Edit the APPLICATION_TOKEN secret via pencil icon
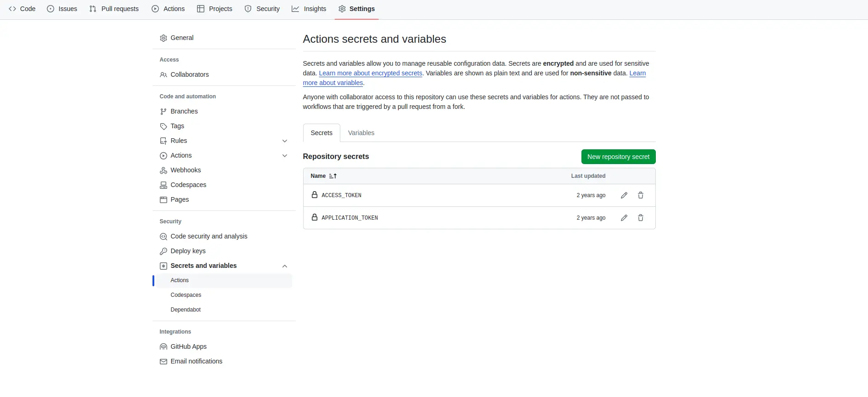 (624, 218)
